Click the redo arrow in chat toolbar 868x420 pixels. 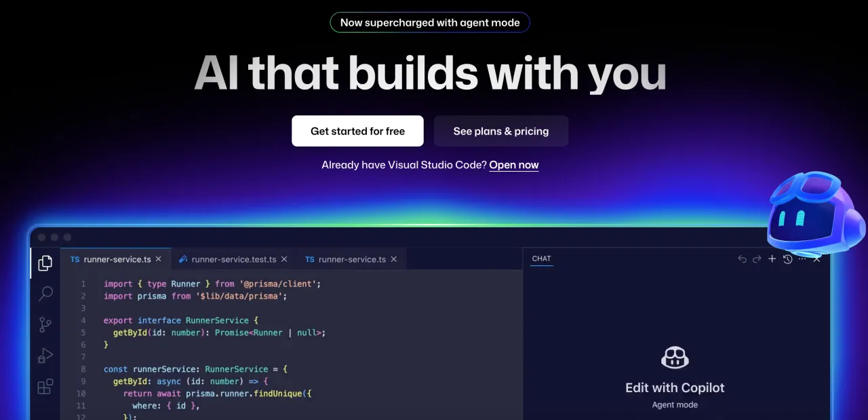tap(757, 259)
